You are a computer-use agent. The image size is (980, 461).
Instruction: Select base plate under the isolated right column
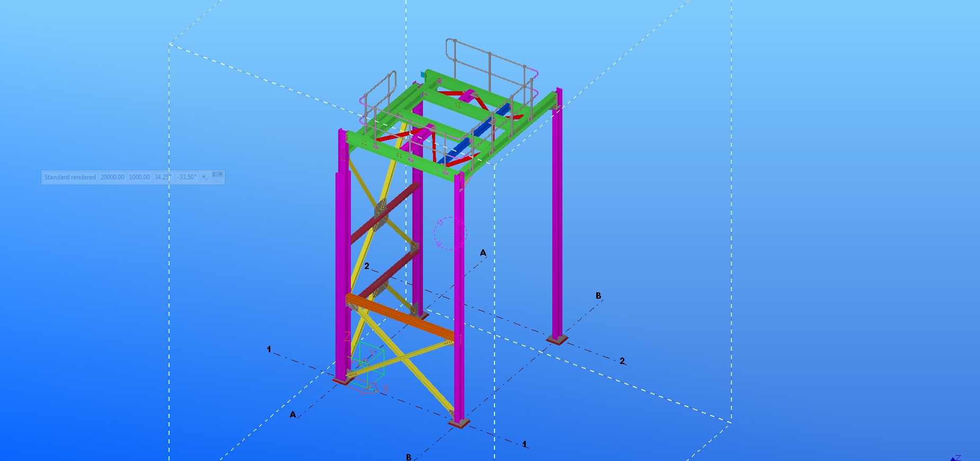557,340
